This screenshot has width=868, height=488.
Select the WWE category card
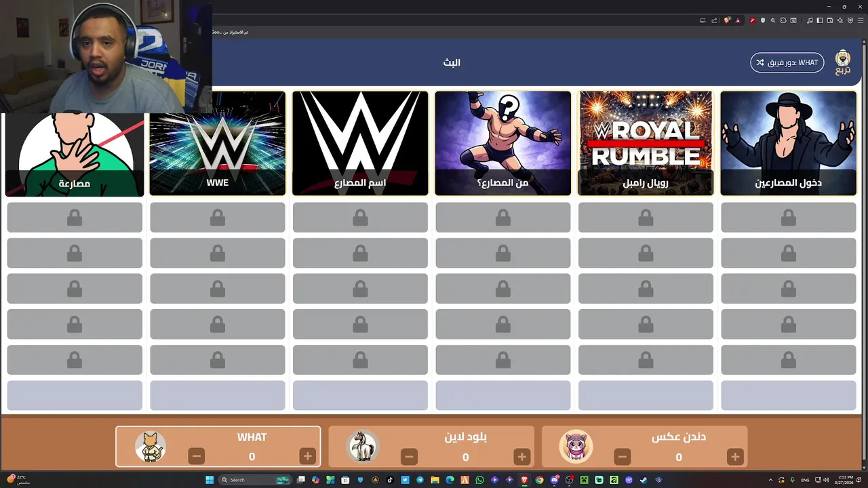click(x=217, y=143)
